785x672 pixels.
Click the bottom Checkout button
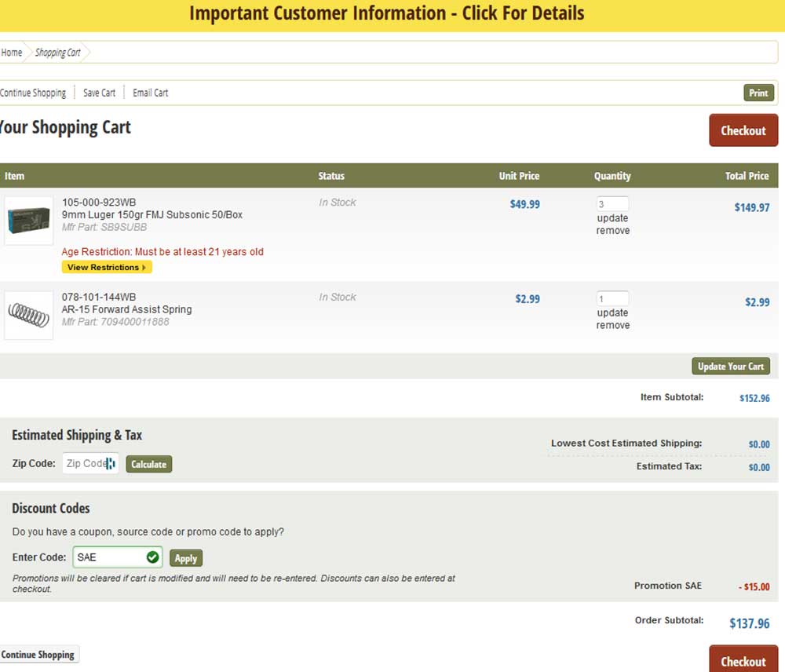(743, 660)
